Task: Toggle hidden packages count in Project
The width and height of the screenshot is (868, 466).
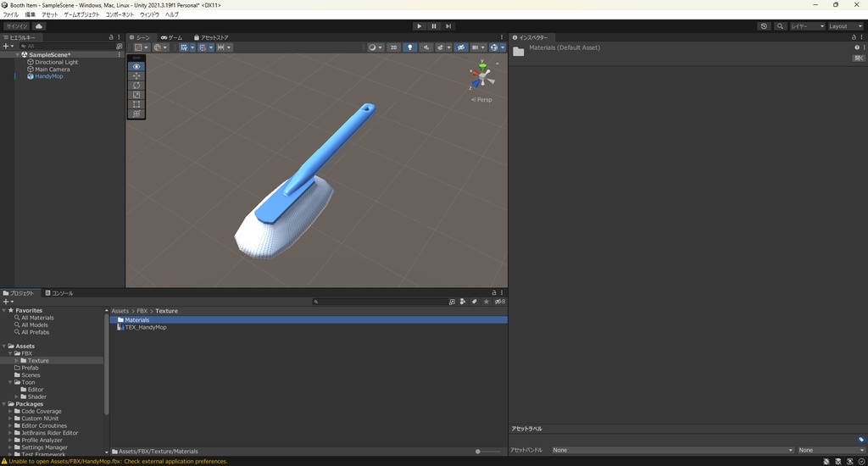Action: pos(500,302)
